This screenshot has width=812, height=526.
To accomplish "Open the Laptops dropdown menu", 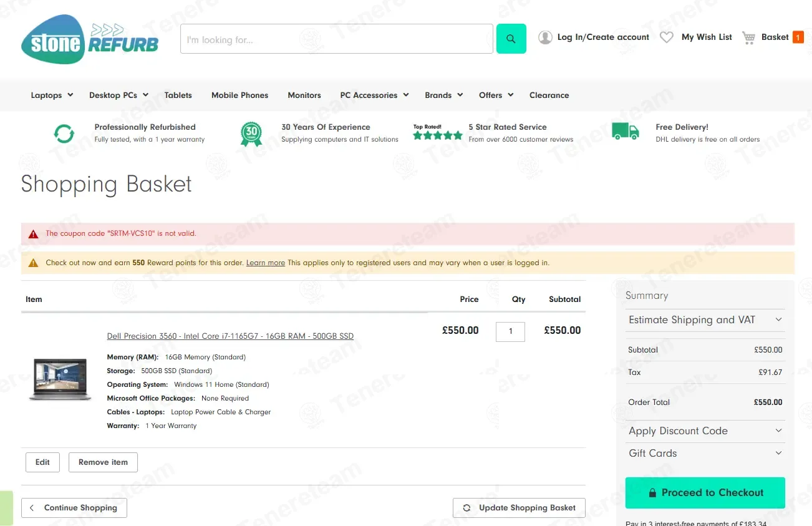I will click(52, 95).
